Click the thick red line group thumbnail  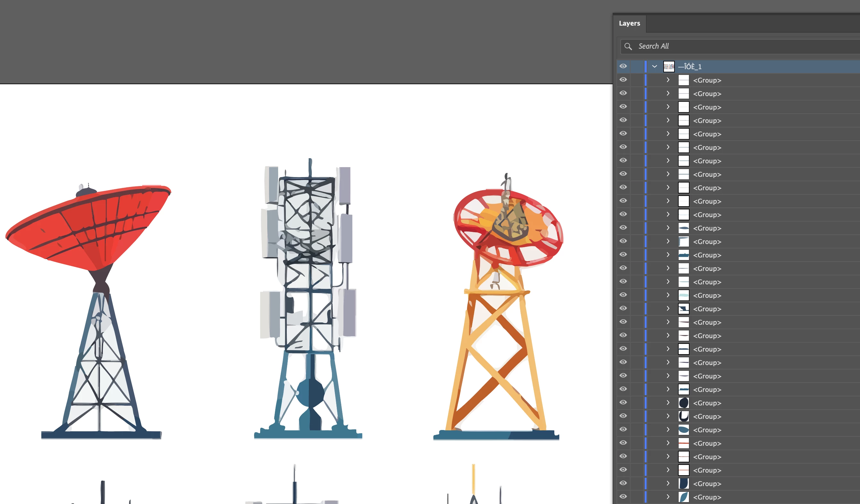(x=683, y=443)
